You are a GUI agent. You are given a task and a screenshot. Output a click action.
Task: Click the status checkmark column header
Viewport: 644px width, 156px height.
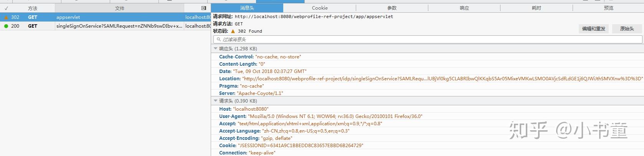pyautogui.click(x=6, y=8)
